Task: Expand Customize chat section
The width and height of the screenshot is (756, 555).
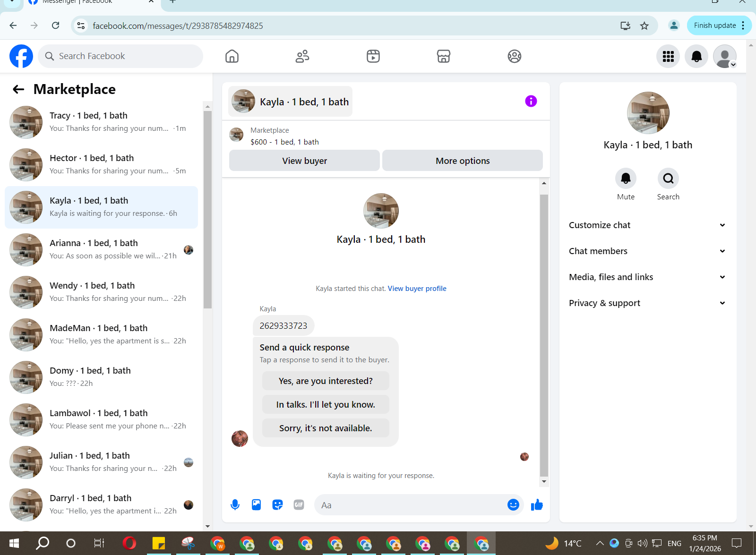Action: (647, 225)
